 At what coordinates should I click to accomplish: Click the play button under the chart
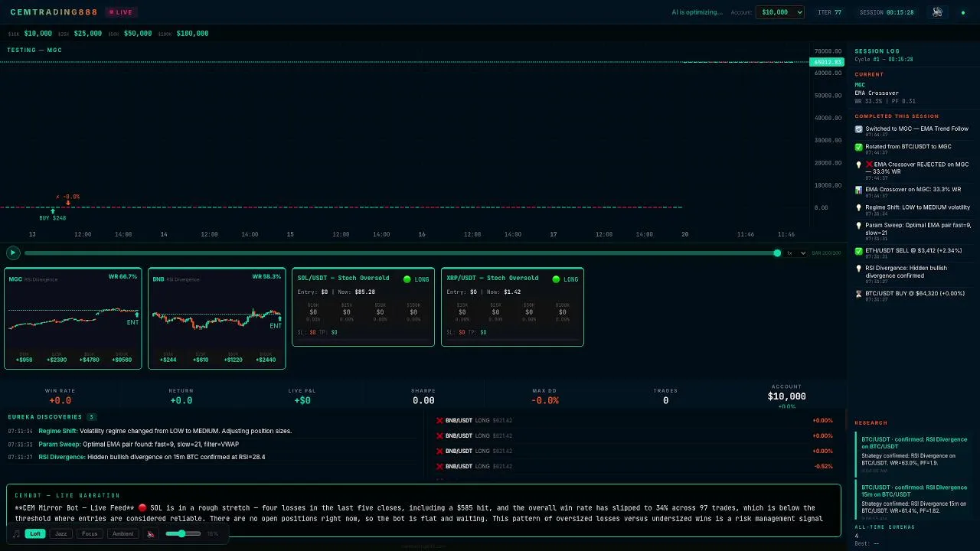coord(13,253)
